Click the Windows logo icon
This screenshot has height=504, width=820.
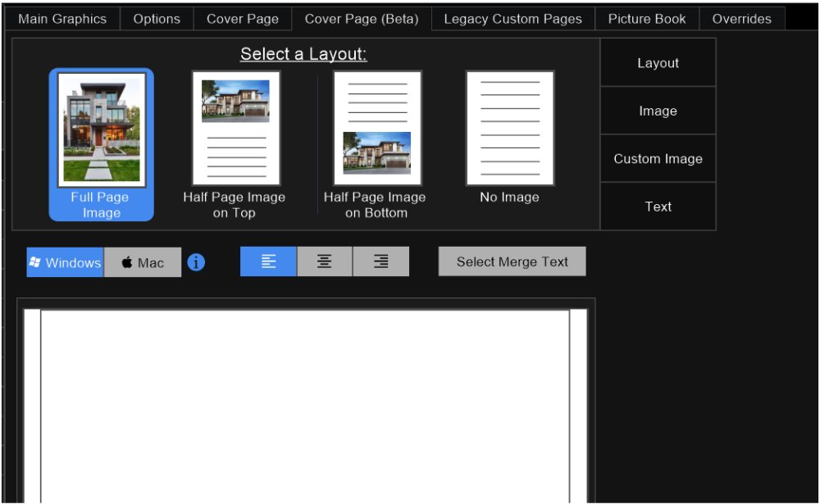pyautogui.click(x=35, y=261)
